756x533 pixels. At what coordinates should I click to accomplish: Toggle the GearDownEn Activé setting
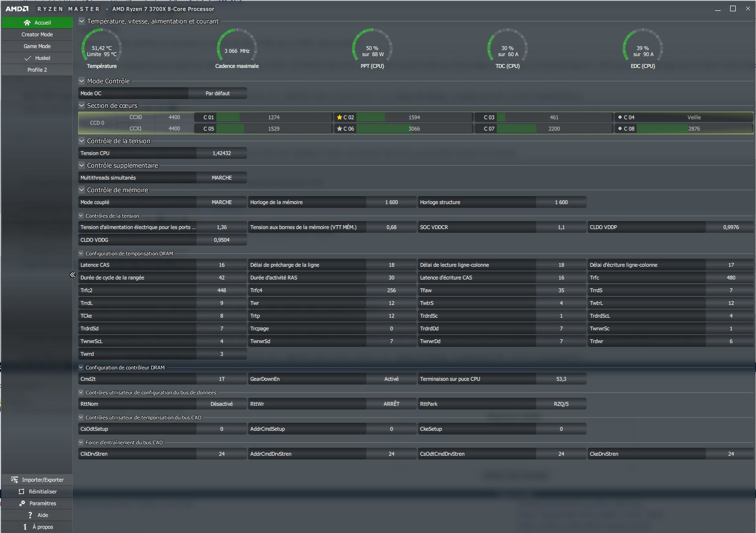[x=391, y=379]
